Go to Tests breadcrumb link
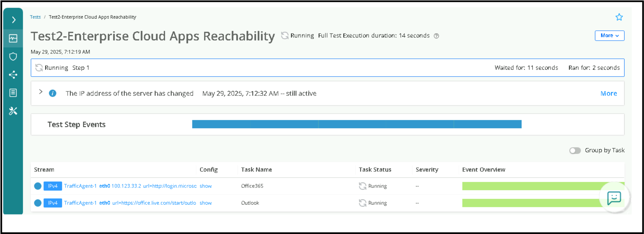 coord(35,17)
